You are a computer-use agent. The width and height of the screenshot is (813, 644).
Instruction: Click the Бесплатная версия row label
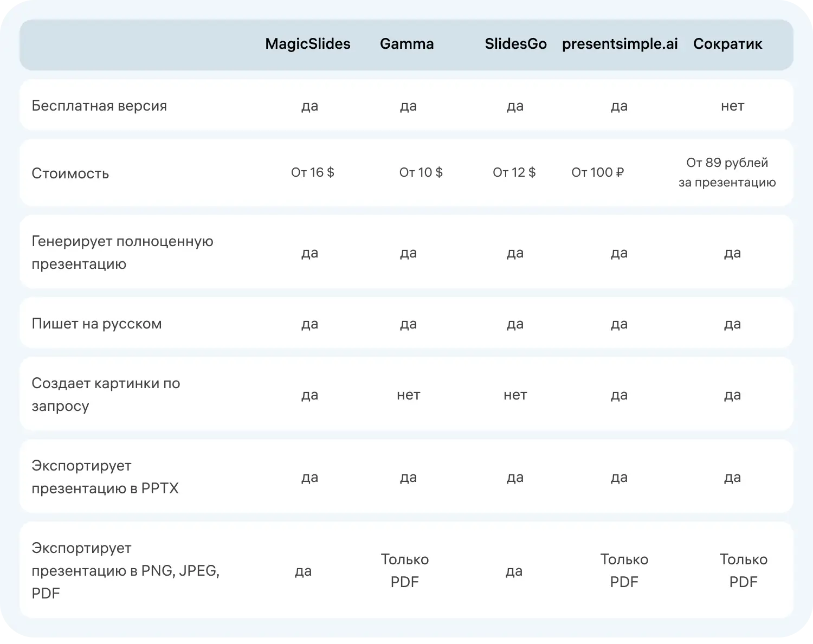point(99,106)
